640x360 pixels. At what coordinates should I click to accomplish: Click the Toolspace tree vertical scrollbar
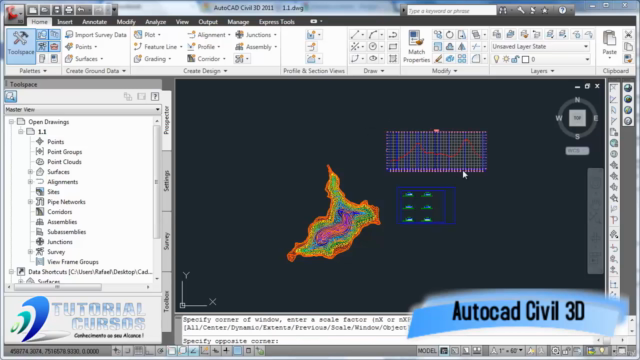(157, 181)
